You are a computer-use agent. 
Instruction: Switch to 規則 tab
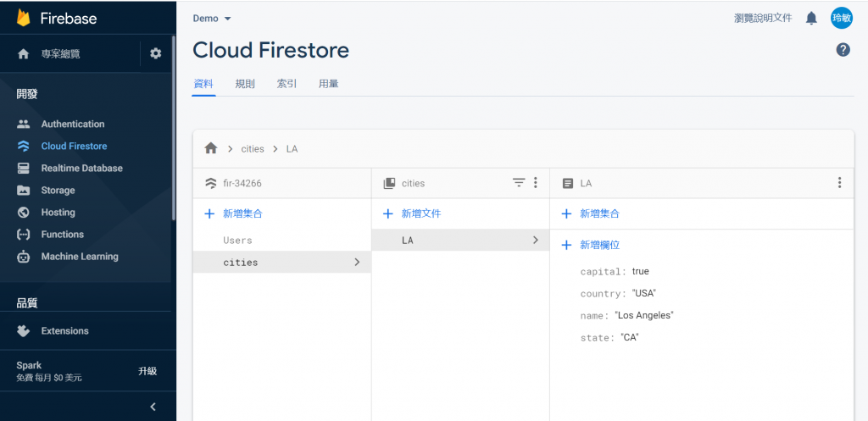point(245,84)
